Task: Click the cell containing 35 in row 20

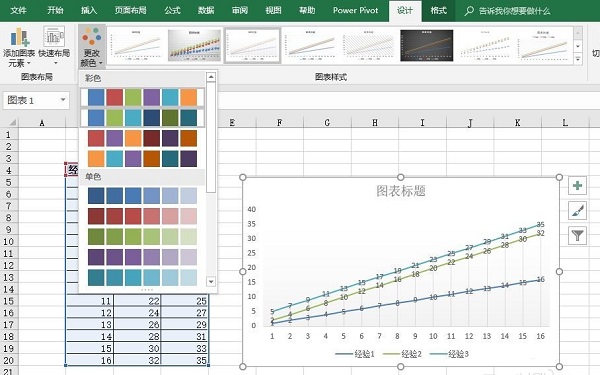Action: click(185, 360)
